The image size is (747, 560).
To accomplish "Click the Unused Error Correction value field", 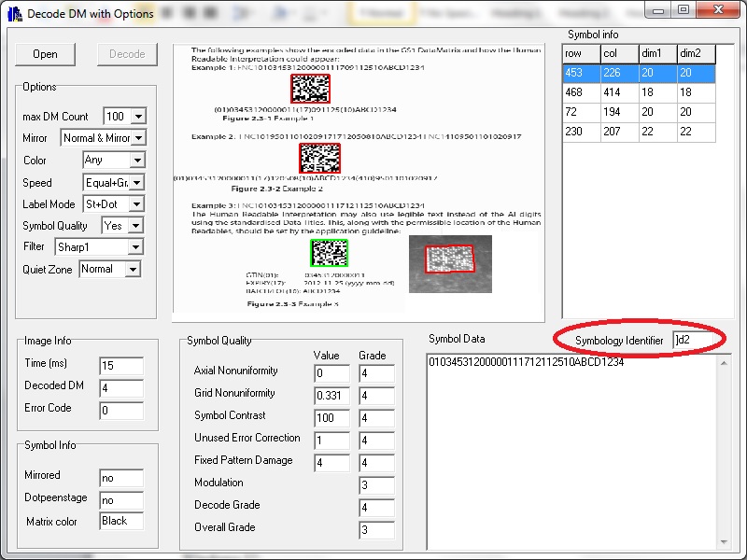I will click(x=332, y=441).
